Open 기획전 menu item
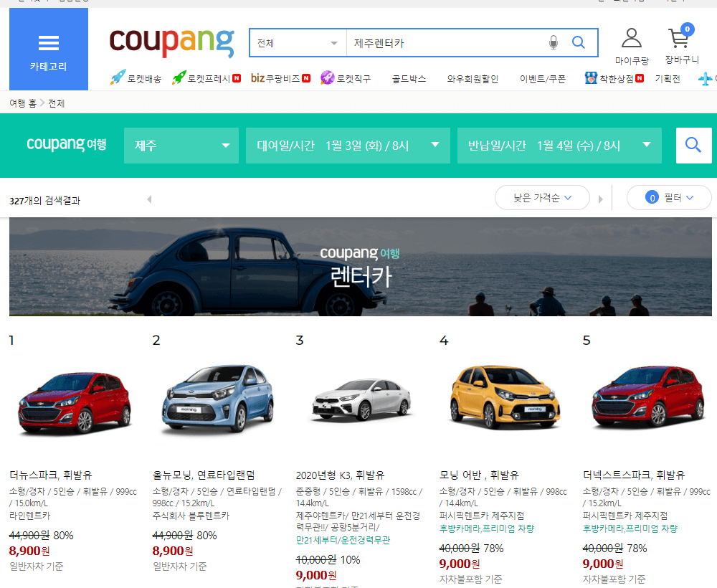 tap(667, 79)
